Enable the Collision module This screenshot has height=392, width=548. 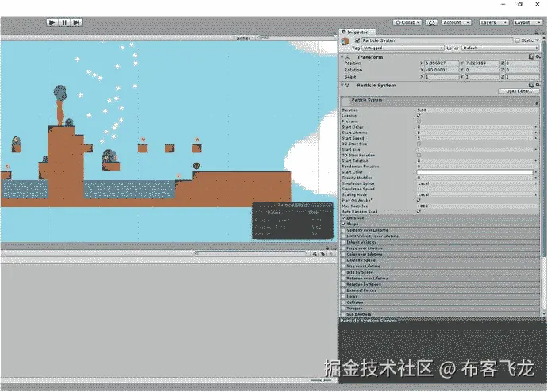(344, 302)
